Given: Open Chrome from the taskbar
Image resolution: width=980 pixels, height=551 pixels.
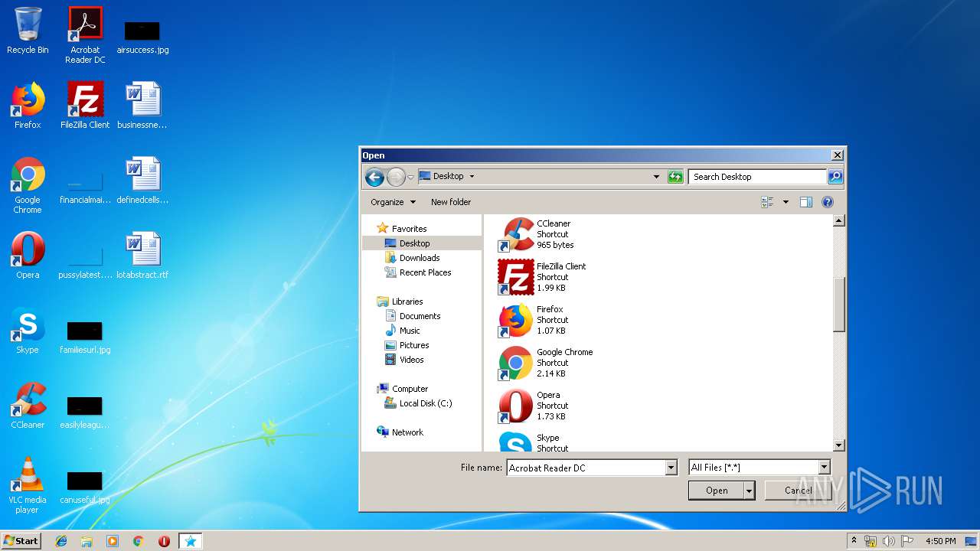Looking at the screenshot, I should point(138,541).
